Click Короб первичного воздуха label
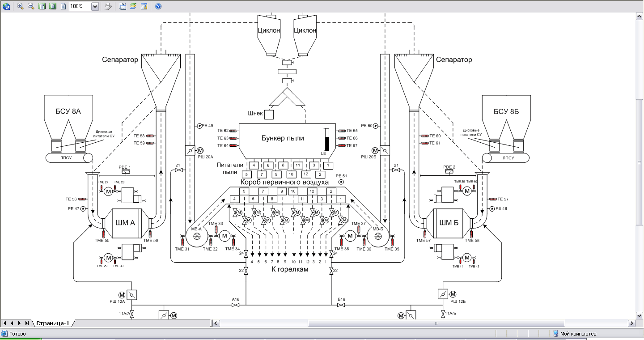 284,182
